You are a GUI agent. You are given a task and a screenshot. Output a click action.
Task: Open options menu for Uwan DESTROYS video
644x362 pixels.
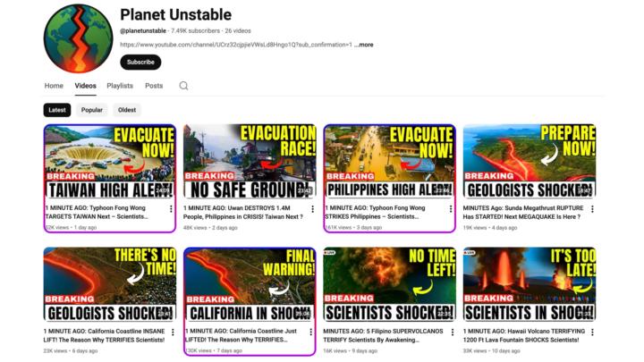coord(312,209)
